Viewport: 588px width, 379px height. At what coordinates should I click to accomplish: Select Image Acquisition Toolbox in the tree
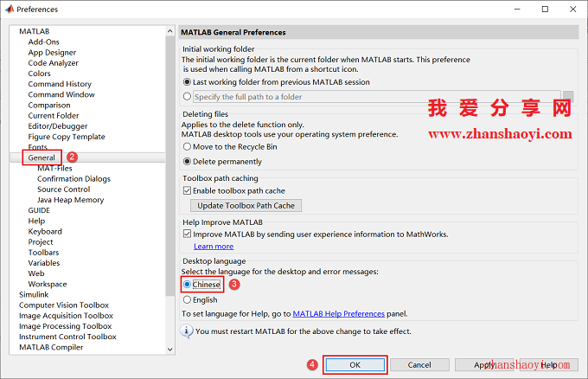[66, 315]
